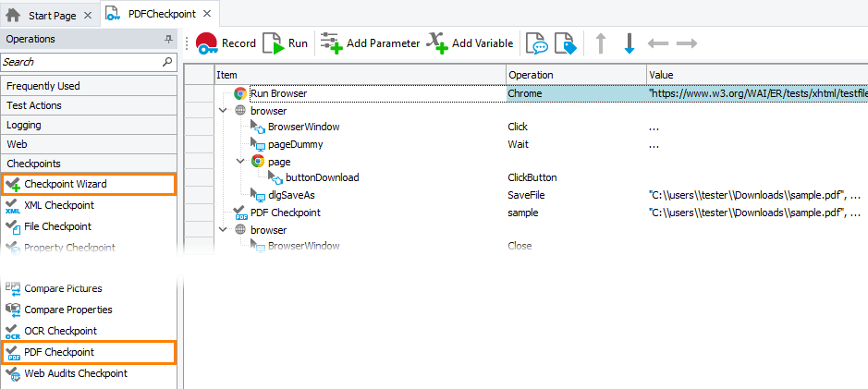Click the blue move down arrow
868x389 pixels.
pos(629,43)
